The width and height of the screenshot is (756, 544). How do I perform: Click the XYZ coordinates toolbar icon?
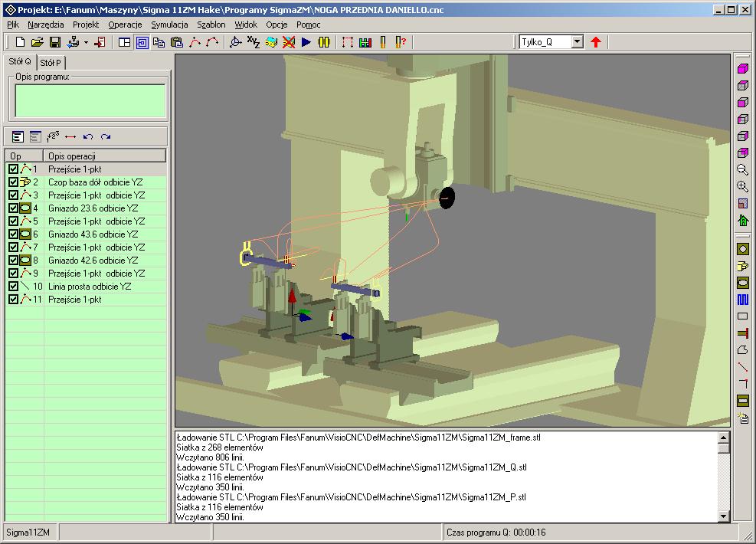click(x=254, y=42)
